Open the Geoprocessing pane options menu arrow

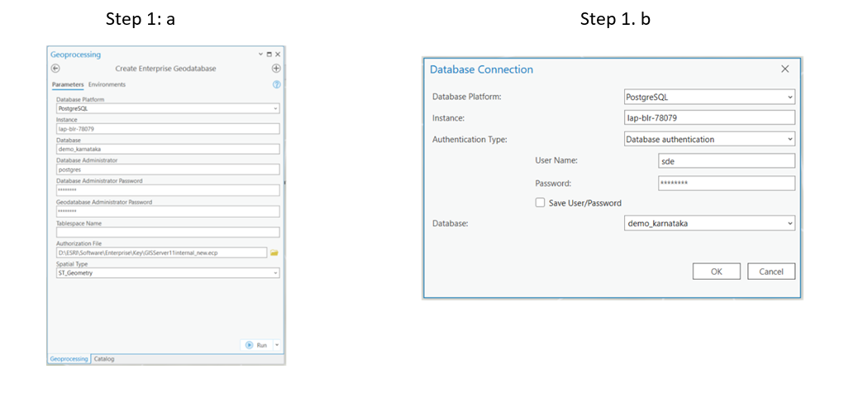tap(261, 55)
